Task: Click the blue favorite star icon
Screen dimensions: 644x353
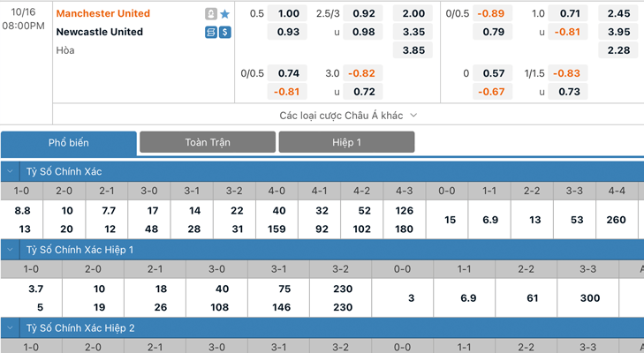Action: coord(224,14)
